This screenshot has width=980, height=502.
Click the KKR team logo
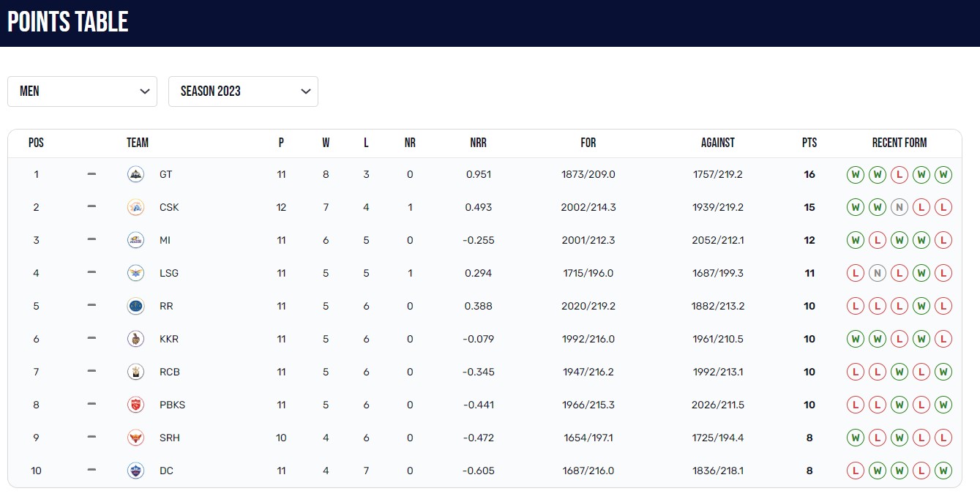point(135,339)
